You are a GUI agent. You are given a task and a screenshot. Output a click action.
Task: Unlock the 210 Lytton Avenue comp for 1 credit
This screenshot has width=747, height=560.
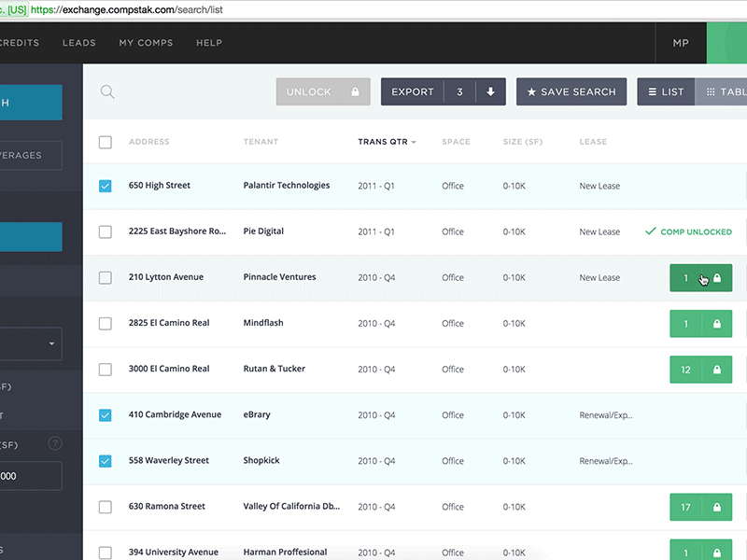coord(700,277)
